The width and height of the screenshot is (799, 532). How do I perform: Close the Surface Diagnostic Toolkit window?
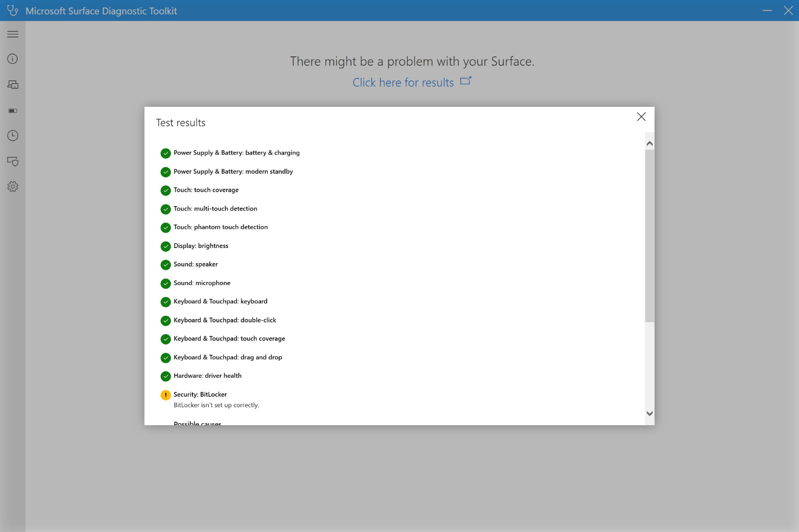pyautogui.click(x=788, y=10)
